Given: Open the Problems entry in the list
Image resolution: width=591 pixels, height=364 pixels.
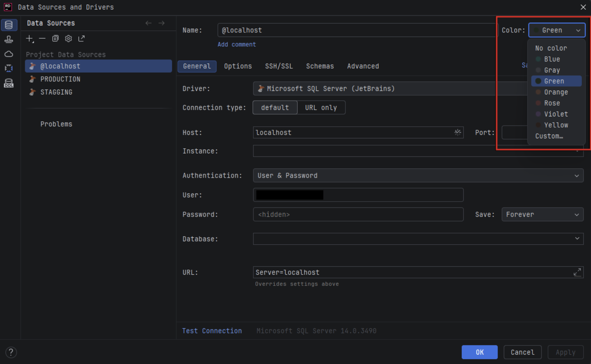Looking at the screenshot, I should pyautogui.click(x=56, y=124).
